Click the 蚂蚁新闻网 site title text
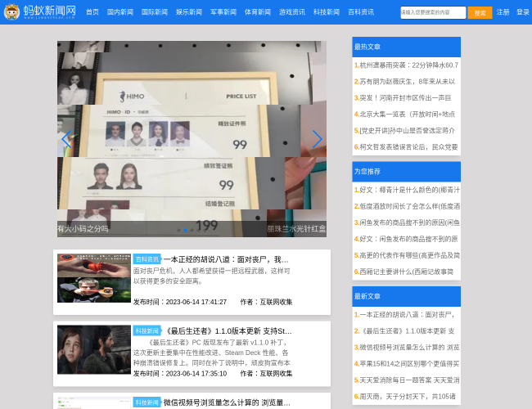The height and width of the screenshot is (409, 532). [x=50, y=11]
